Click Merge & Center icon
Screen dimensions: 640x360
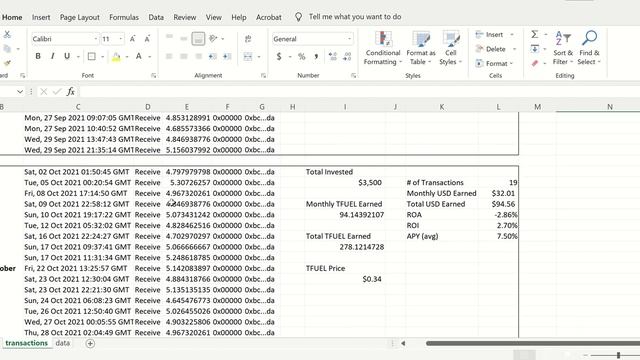coord(248,56)
